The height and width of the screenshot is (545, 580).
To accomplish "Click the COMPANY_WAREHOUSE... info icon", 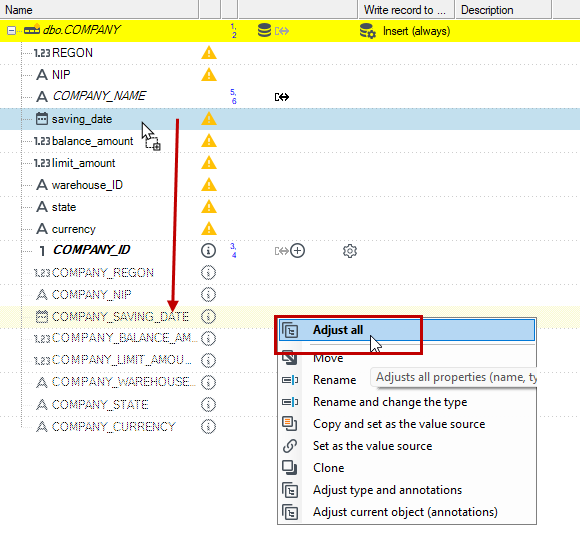I will coord(208,382).
